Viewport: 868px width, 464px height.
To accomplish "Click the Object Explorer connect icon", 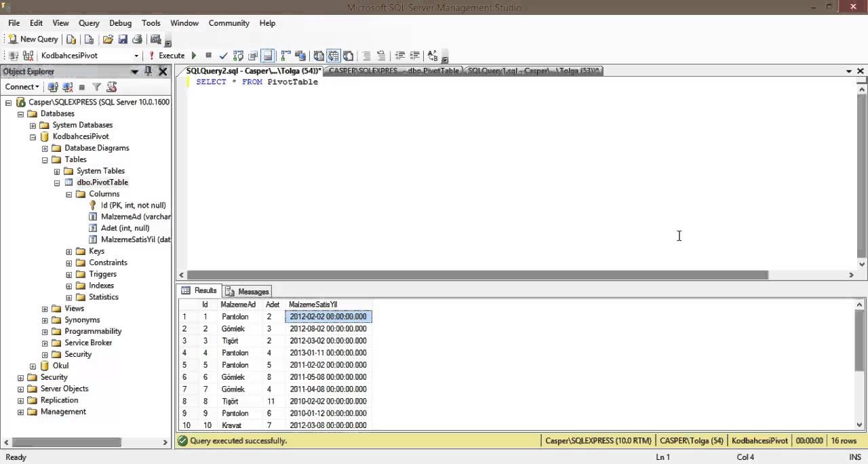I will 52,87.
